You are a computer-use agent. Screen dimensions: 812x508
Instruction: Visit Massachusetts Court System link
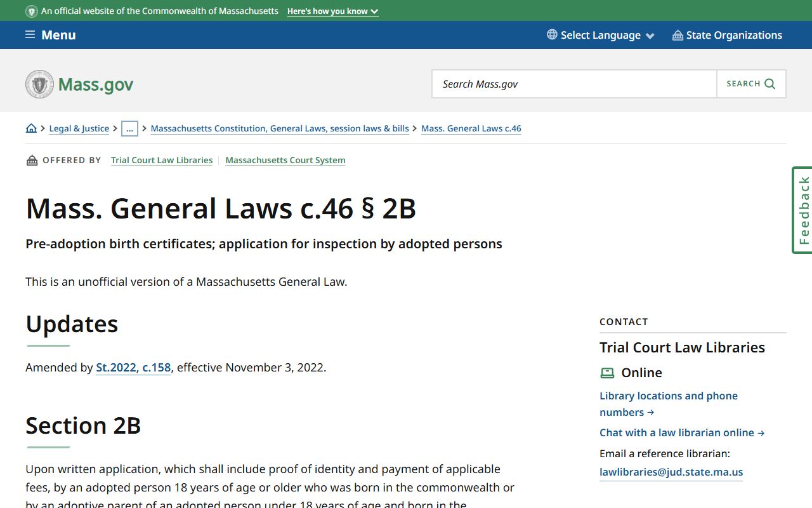[285, 160]
